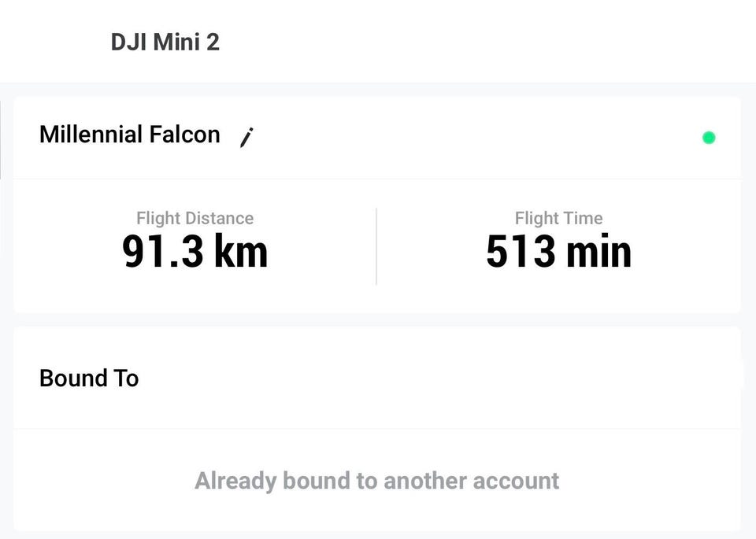Tap the word account in bound message

(x=515, y=481)
